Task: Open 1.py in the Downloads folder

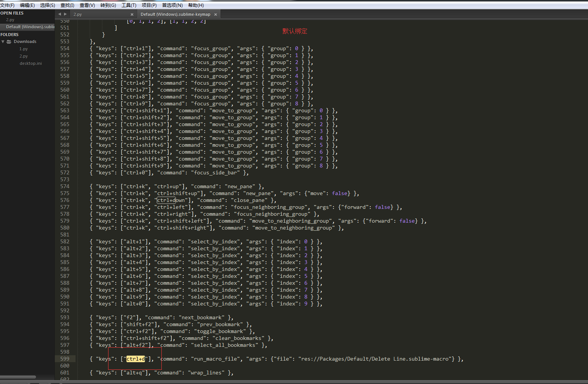Action: tap(24, 49)
